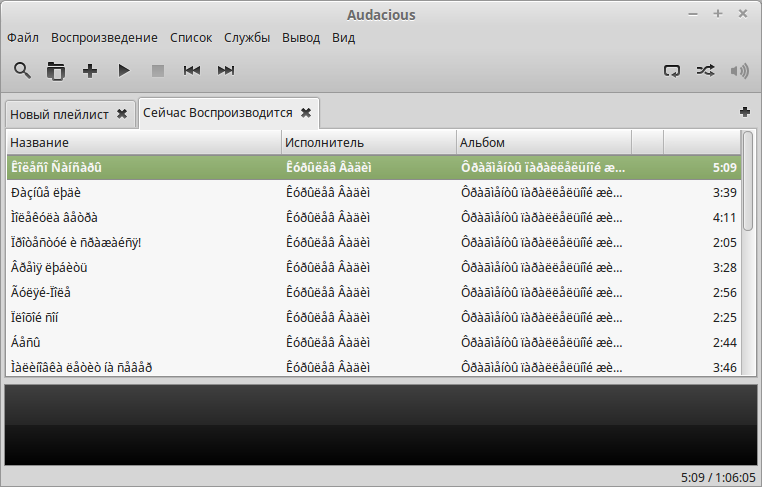This screenshot has height=487, width=762.
Task: Select the track lasting 4:11
Action: (374, 218)
